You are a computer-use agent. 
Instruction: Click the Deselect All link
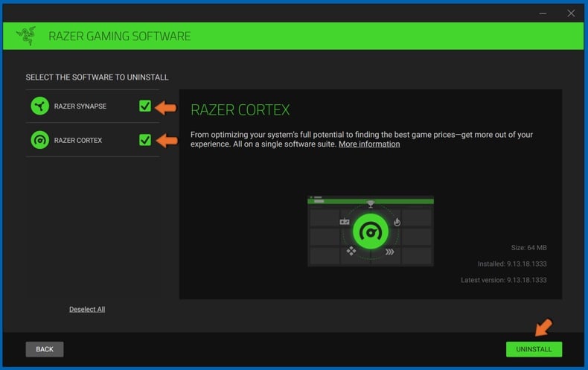coord(87,309)
